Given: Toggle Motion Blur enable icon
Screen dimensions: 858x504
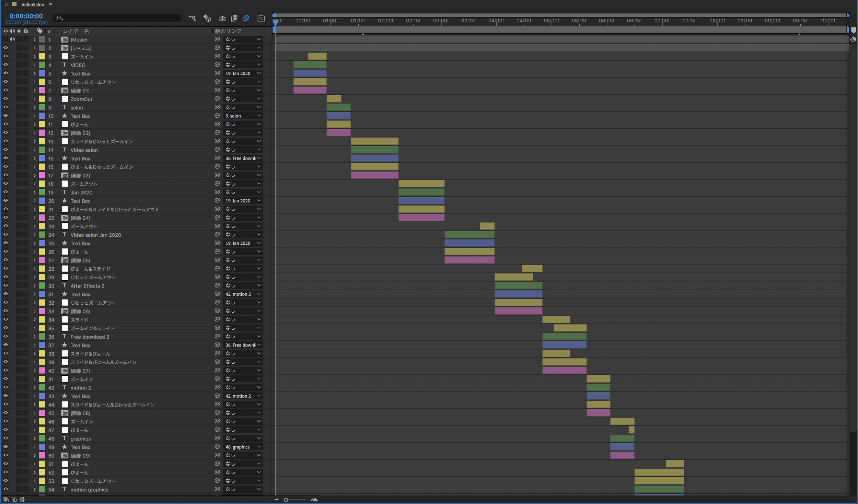Looking at the screenshot, I should 246,18.
